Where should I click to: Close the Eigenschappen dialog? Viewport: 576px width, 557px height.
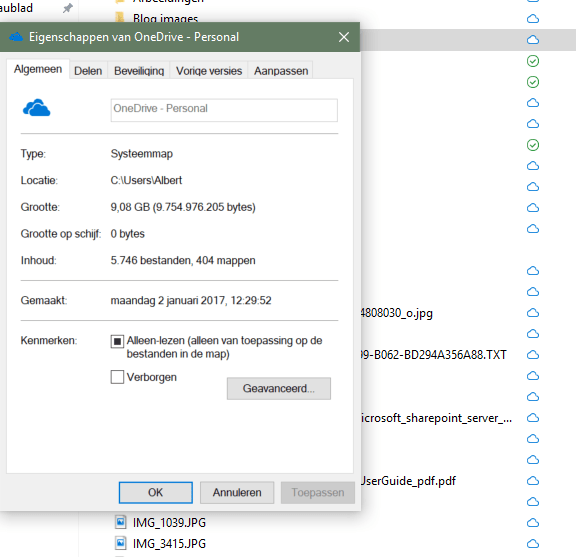tap(344, 37)
